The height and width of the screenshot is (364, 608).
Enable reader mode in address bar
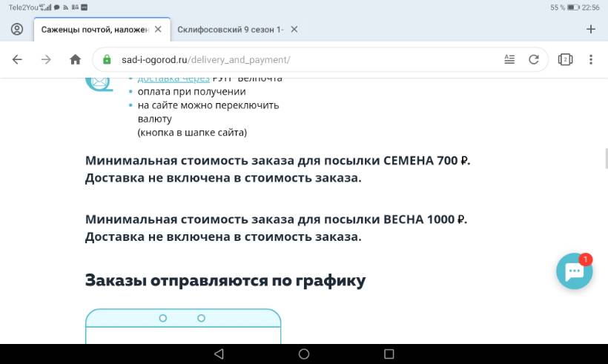point(509,59)
